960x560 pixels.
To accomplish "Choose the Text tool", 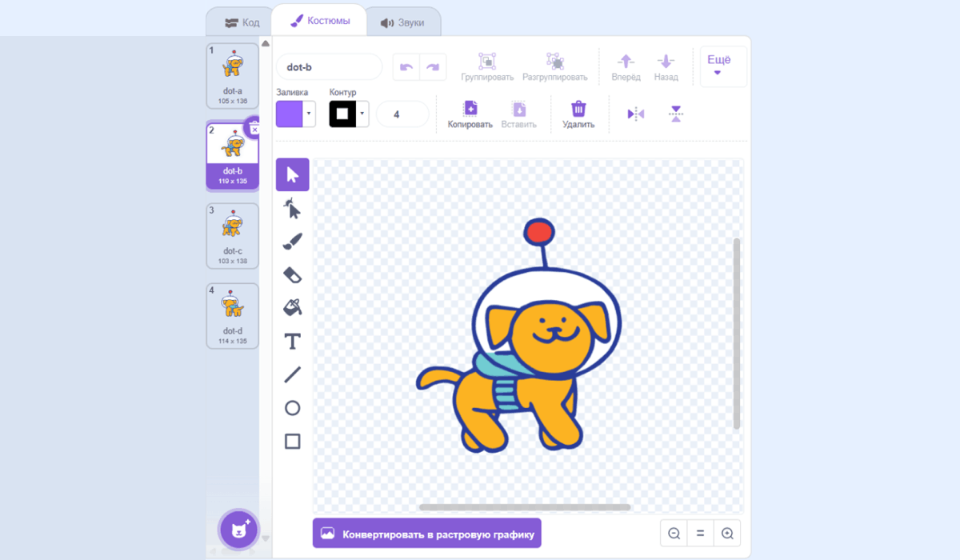I will click(x=292, y=342).
